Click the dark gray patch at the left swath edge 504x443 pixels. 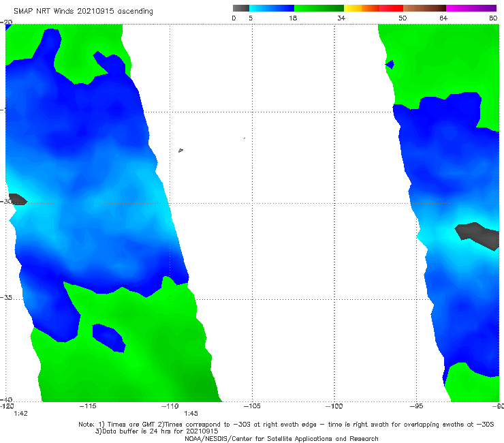[x=16, y=199]
